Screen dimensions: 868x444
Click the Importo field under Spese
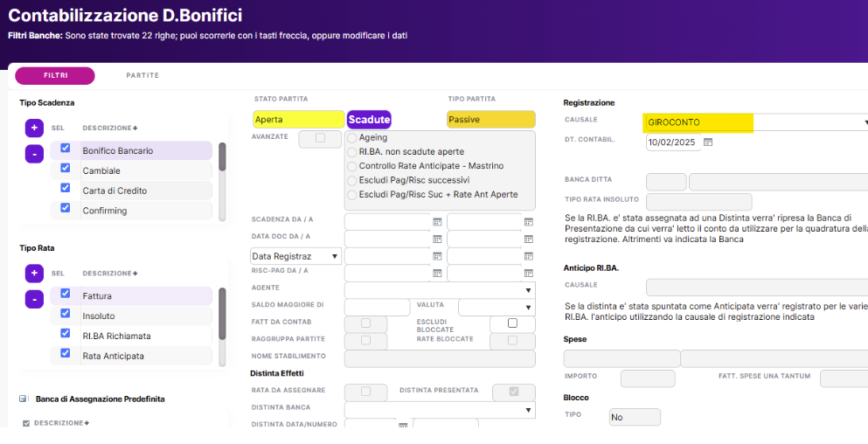[x=648, y=378]
